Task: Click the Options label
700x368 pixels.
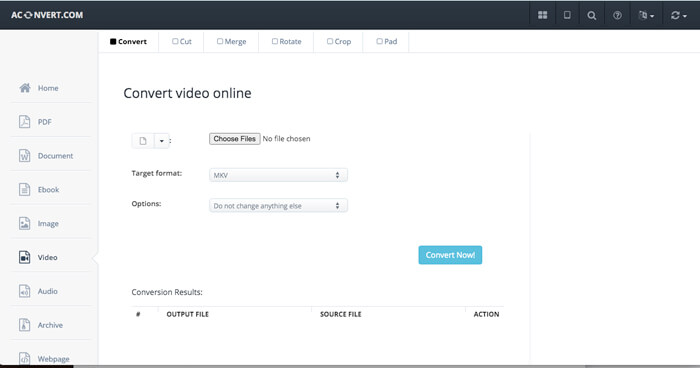Action: click(146, 204)
